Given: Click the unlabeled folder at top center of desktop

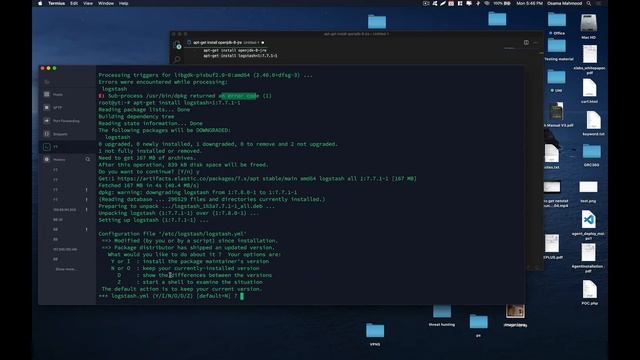Looking at the screenshot, I should point(377,22).
